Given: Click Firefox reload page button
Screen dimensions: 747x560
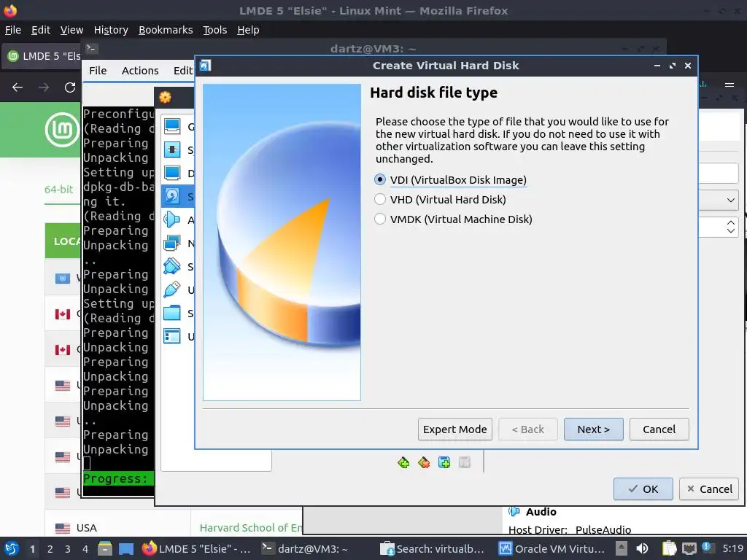Looking at the screenshot, I should pos(70,87).
